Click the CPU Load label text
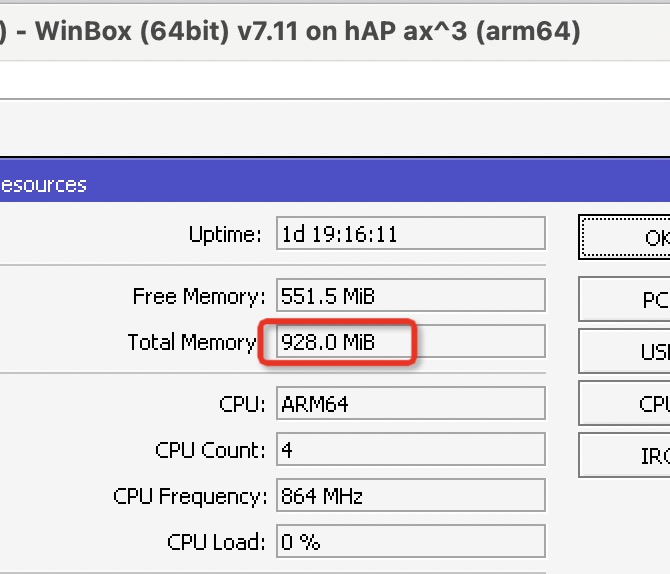 [217, 542]
